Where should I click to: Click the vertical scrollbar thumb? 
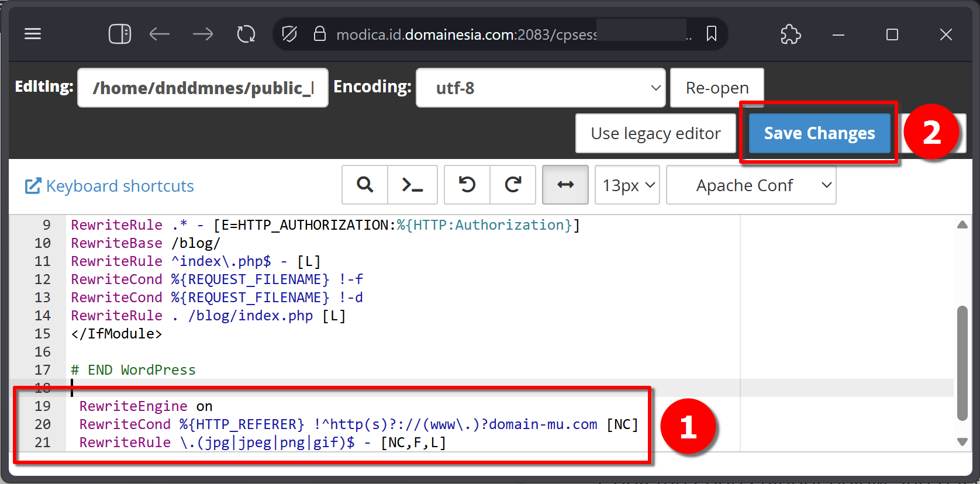click(962, 362)
